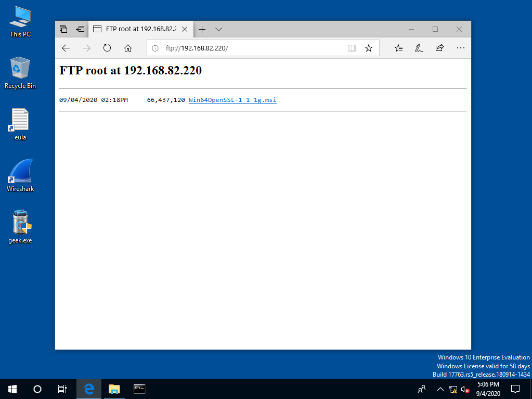The height and width of the screenshot is (399, 532).
Task: Open the Favorites hub icon
Action: pyautogui.click(x=399, y=48)
